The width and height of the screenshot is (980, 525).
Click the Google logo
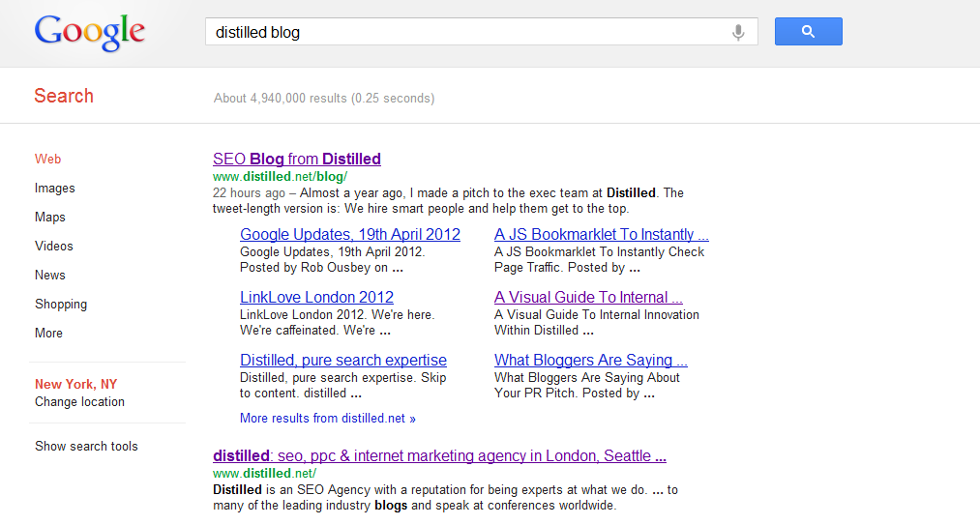click(x=89, y=32)
